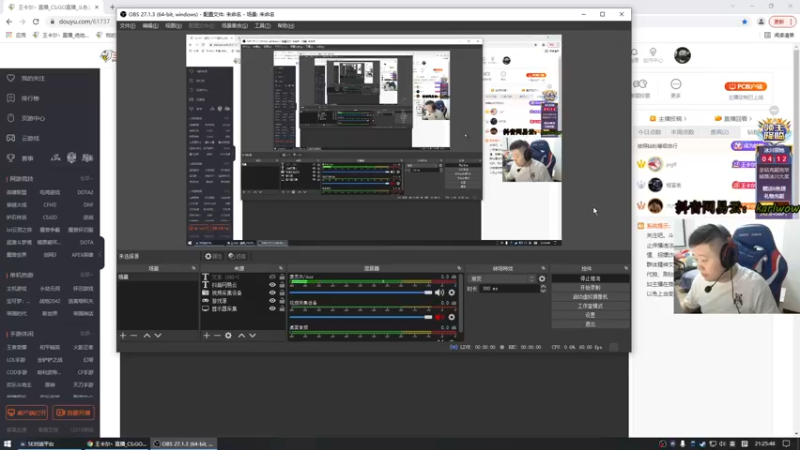Click the orange PC客户端 button
The height and width of the screenshot is (450, 800).
pos(745,87)
